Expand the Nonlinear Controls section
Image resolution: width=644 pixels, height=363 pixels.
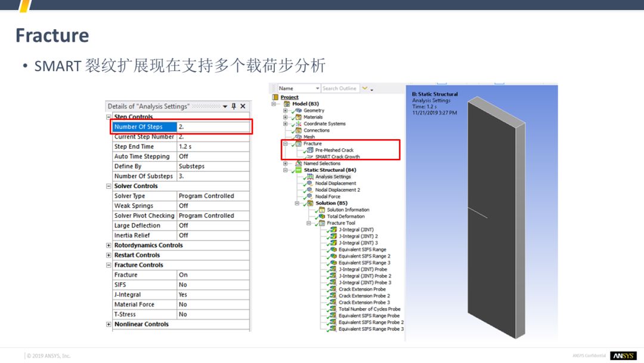[109, 324]
